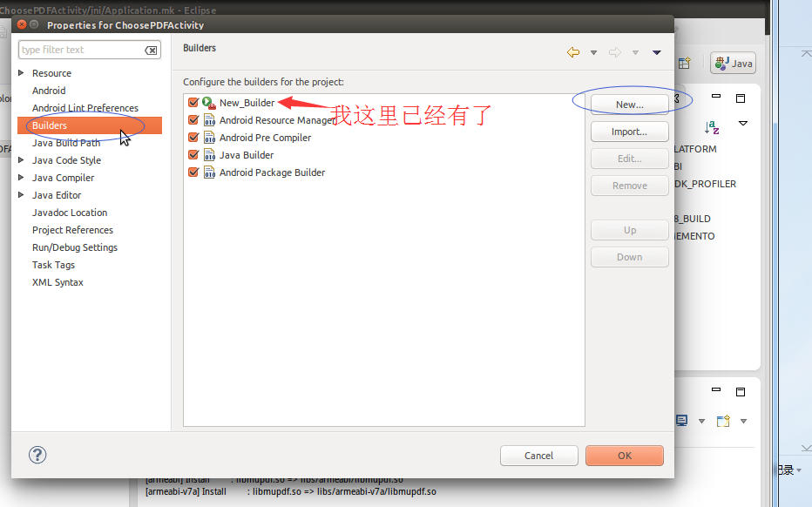Click the Open Perspective icon in Eclipse
812x507 pixels.
click(684, 64)
